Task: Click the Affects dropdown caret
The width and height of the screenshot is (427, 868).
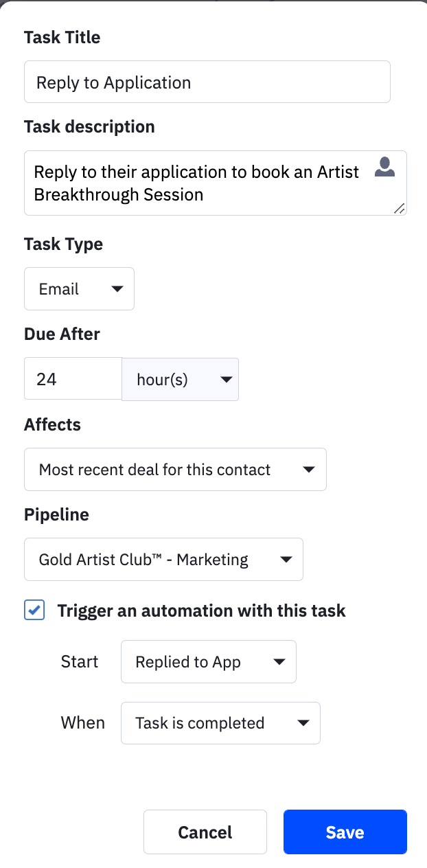Action: point(308,470)
